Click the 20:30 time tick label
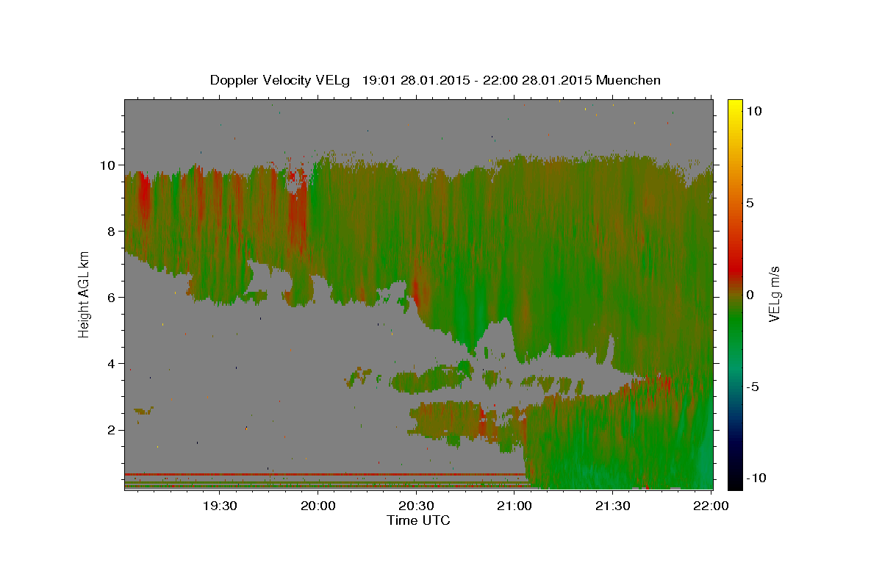Screen dimensions: 882x588 pos(416,506)
